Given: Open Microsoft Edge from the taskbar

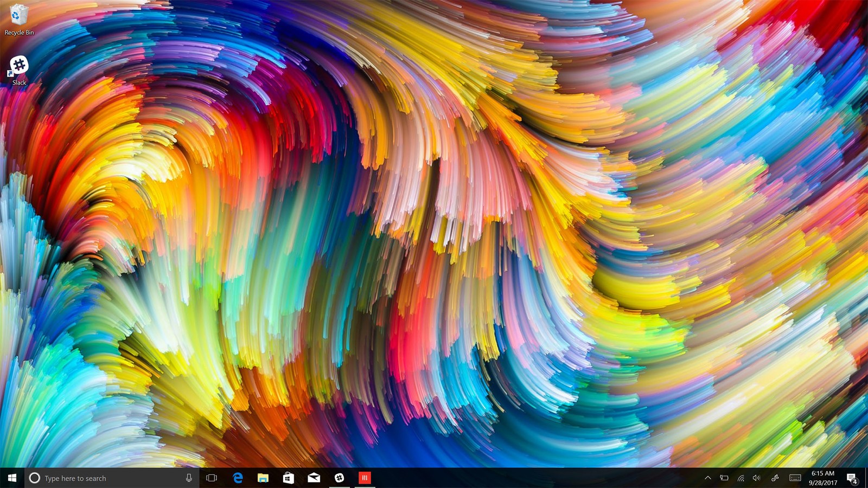Looking at the screenshot, I should pos(237,478).
